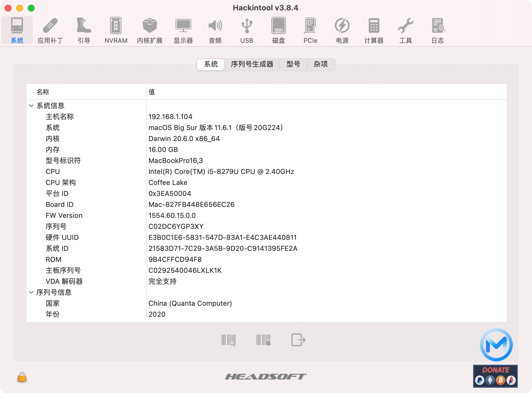Select the CPU 架构 row
532x393 pixels.
(266, 183)
